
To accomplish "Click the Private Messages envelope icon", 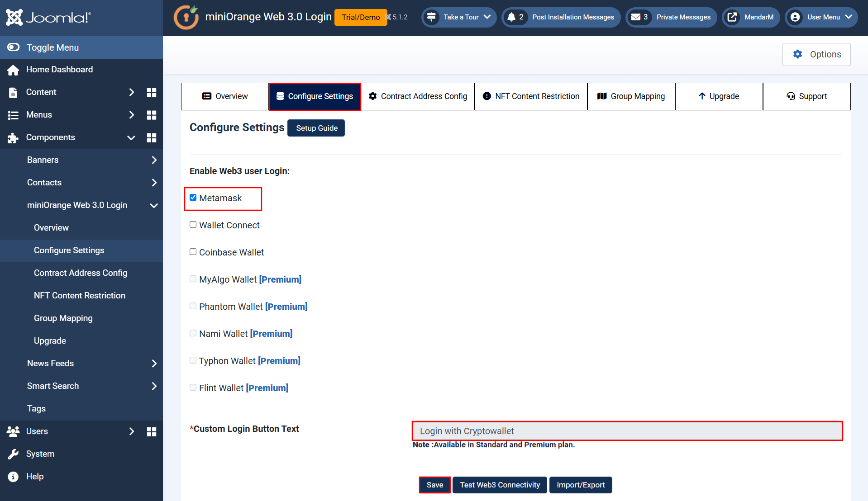I will point(636,17).
